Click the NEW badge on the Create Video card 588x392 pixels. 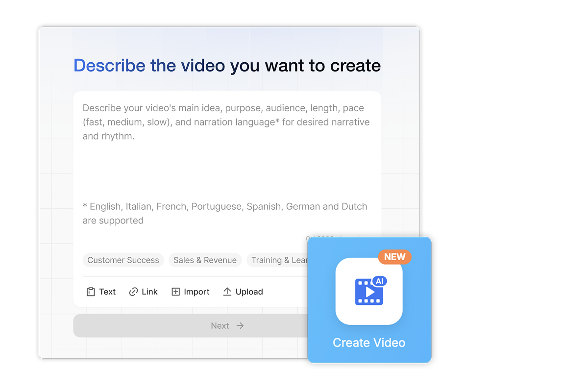(395, 257)
